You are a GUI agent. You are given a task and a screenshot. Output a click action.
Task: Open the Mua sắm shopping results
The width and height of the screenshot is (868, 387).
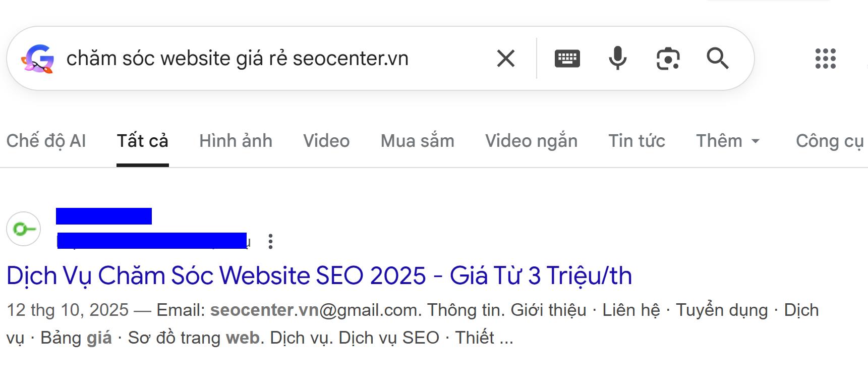pos(418,141)
